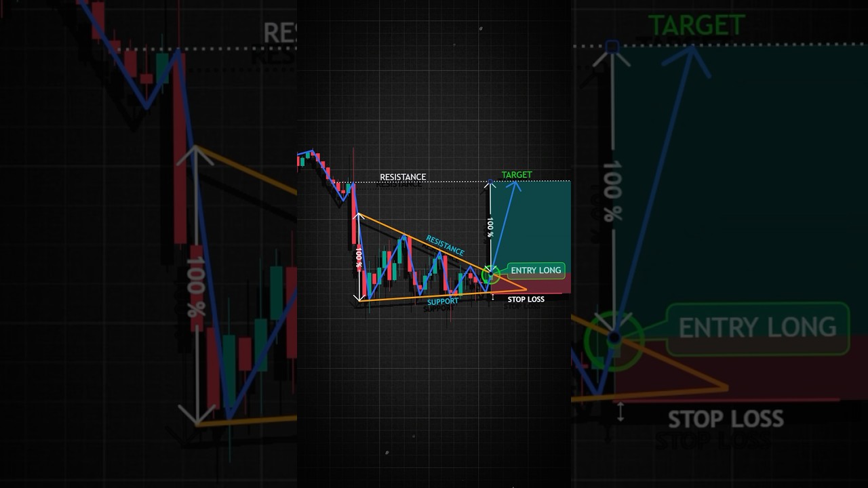Select the small white STOP LOSS label in center chart
868x488 pixels.
pyautogui.click(x=526, y=299)
